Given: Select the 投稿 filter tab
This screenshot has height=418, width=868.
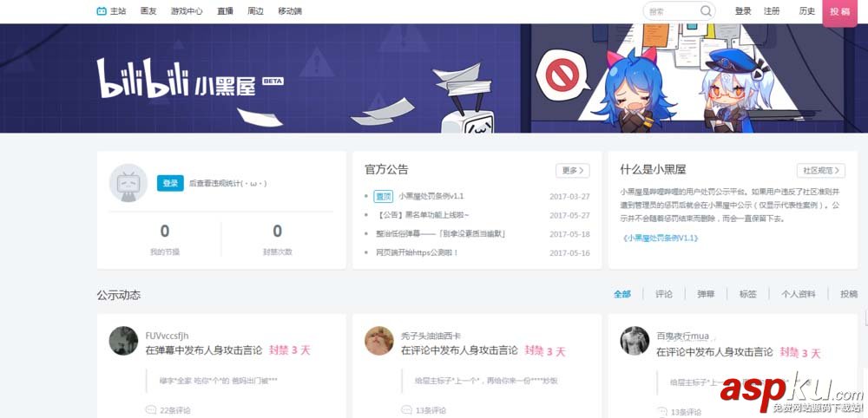Looking at the screenshot, I should [849, 294].
